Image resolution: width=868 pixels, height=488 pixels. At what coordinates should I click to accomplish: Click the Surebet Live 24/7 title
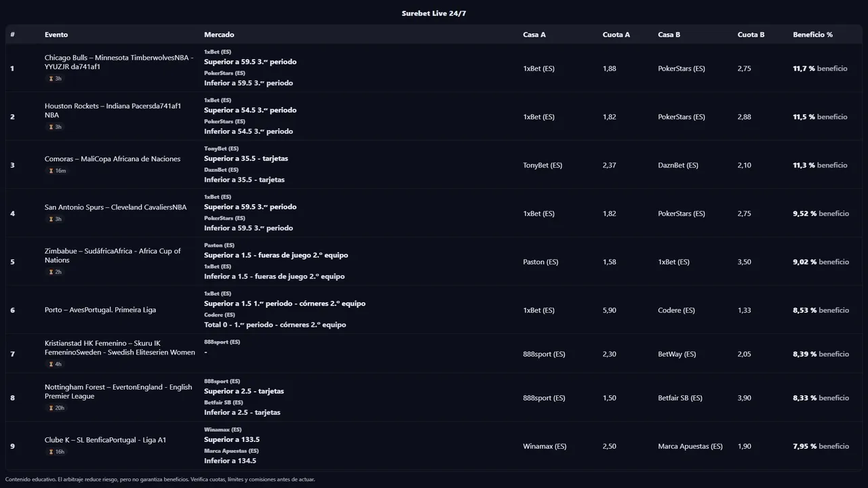point(433,14)
